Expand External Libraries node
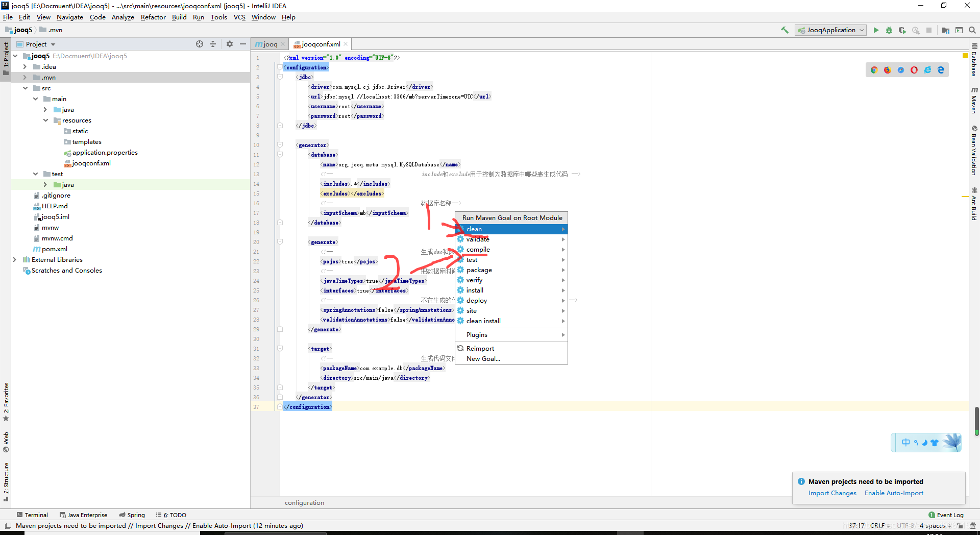980x535 pixels. point(14,260)
